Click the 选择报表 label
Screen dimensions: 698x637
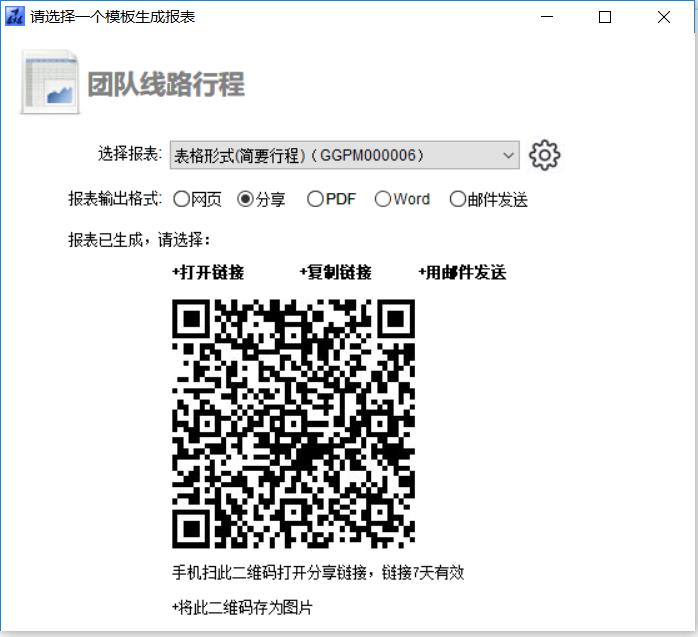130,154
